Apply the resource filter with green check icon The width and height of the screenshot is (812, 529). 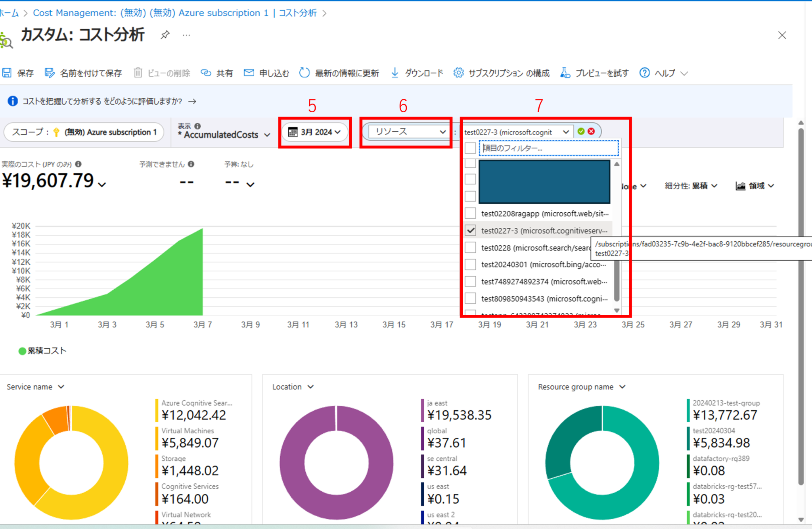pos(581,131)
